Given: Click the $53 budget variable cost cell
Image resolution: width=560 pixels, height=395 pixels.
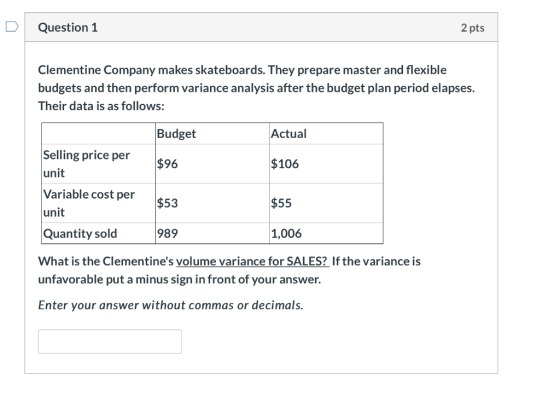Looking at the screenshot, I should point(212,203).
